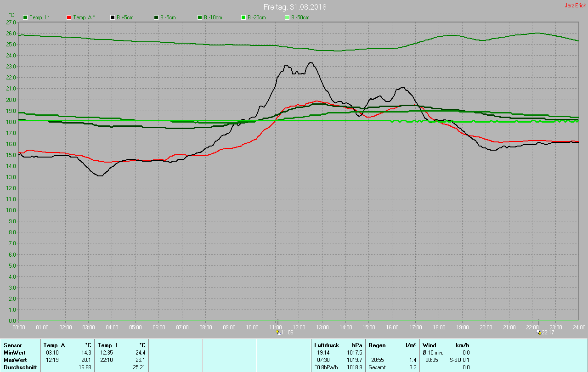
Task: Click the Wind column header
Action: click(x=430, y=345)
